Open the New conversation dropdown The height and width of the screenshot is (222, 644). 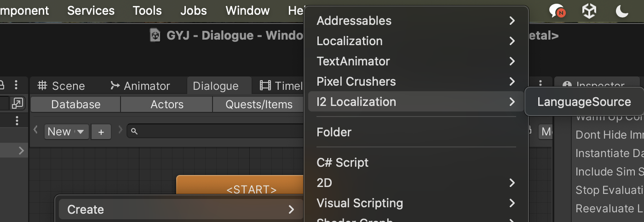(67, 132)
